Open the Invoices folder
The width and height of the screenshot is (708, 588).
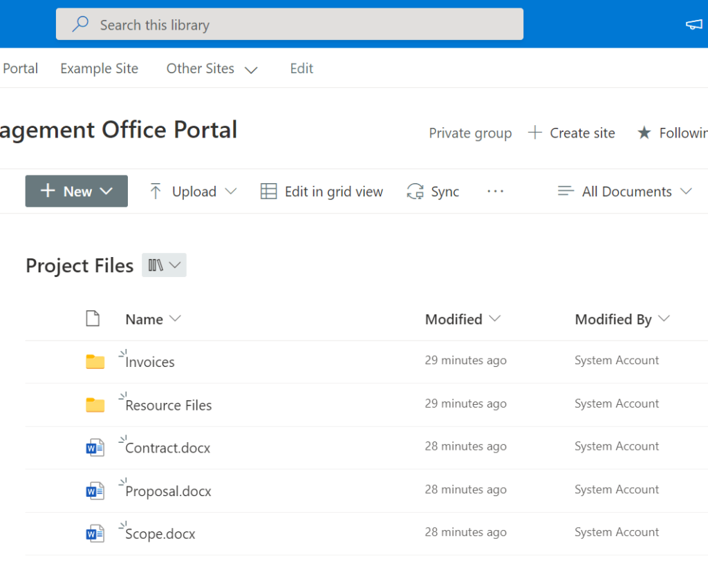150,362
